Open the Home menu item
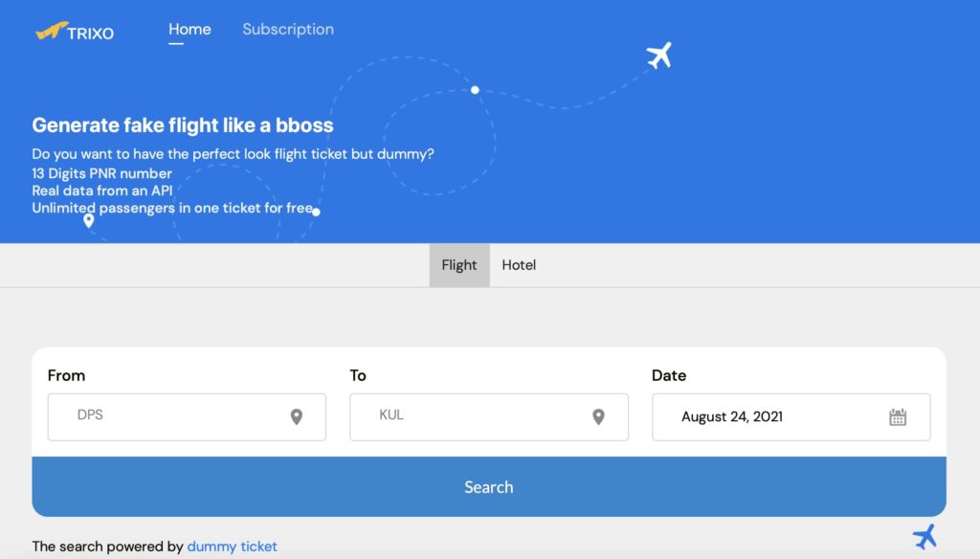This screenshot has height=559, width=980. point(189,30)
